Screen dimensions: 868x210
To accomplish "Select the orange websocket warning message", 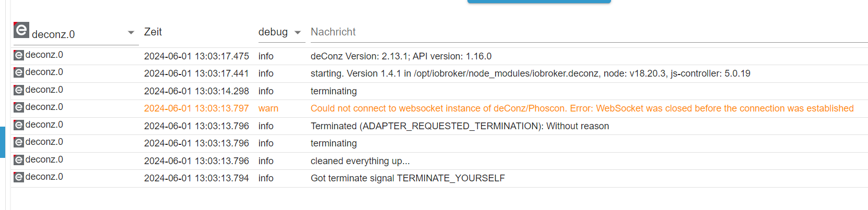I will 582,108.
